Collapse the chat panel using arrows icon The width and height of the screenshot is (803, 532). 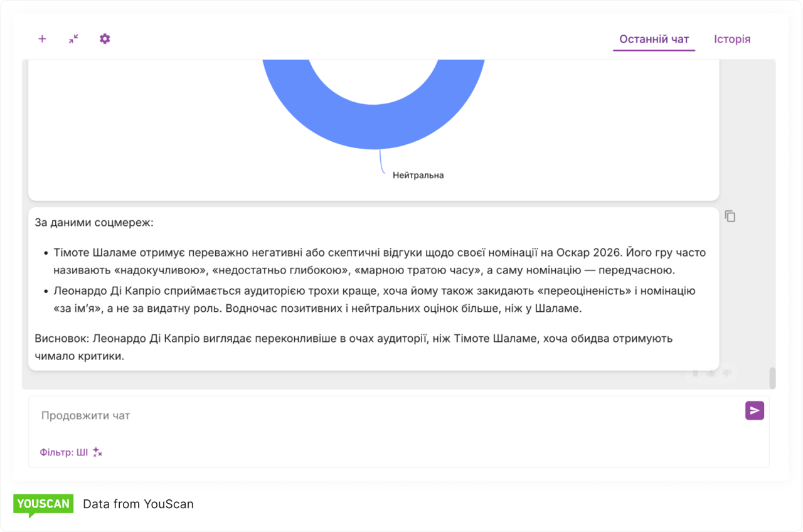pyautogui.click(x=73, y=39)
